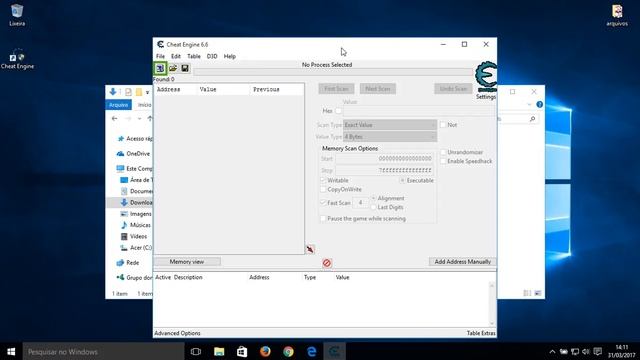
Task: Open the Store taskbar icon
Action: click(242, 351)
